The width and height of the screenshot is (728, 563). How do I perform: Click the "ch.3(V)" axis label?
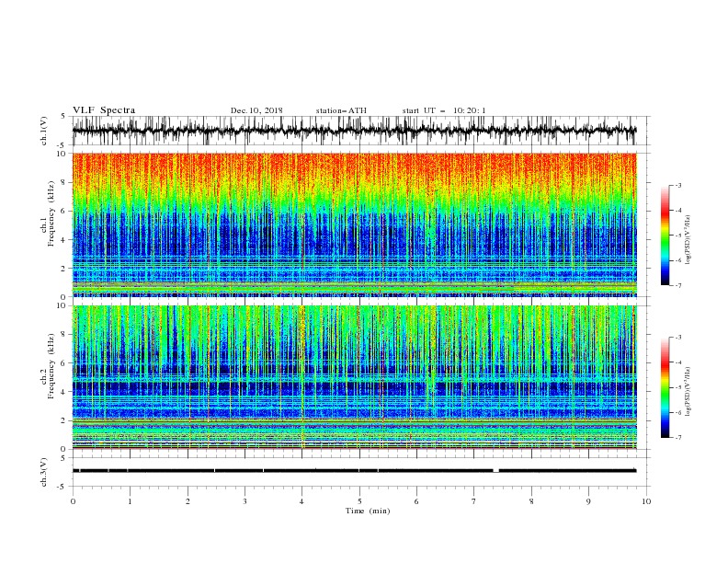point(44,472)
